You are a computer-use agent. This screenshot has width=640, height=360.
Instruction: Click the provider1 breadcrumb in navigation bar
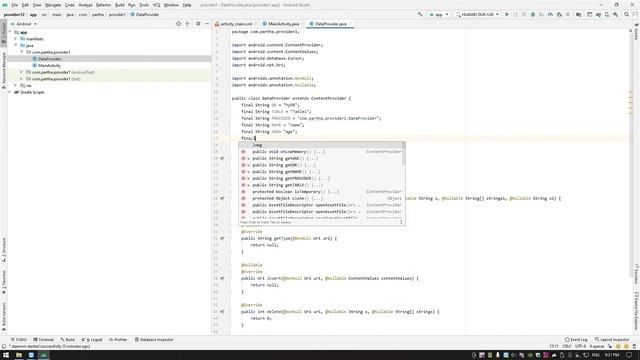tap(117, 14)
